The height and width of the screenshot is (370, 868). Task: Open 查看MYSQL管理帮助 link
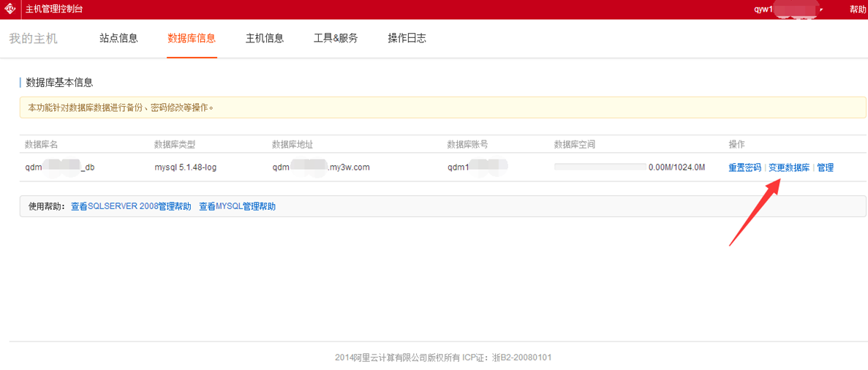(x=237, y=207)
